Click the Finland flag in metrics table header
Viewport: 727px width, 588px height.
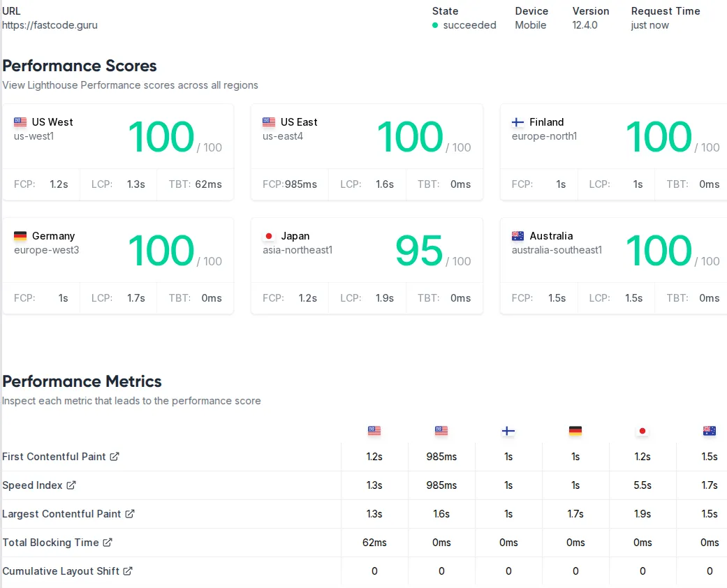pyautogui.click(x=508, y=431)
